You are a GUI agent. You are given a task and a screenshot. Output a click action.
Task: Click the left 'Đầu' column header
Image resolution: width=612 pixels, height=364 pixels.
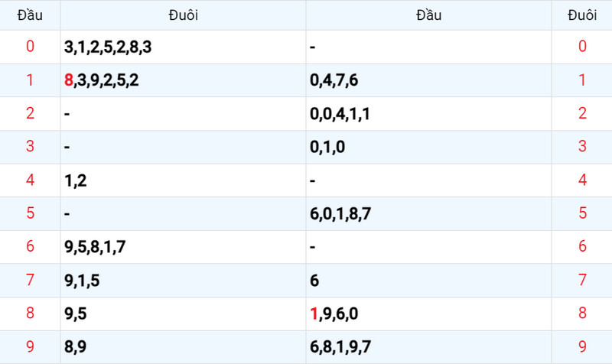30,15
